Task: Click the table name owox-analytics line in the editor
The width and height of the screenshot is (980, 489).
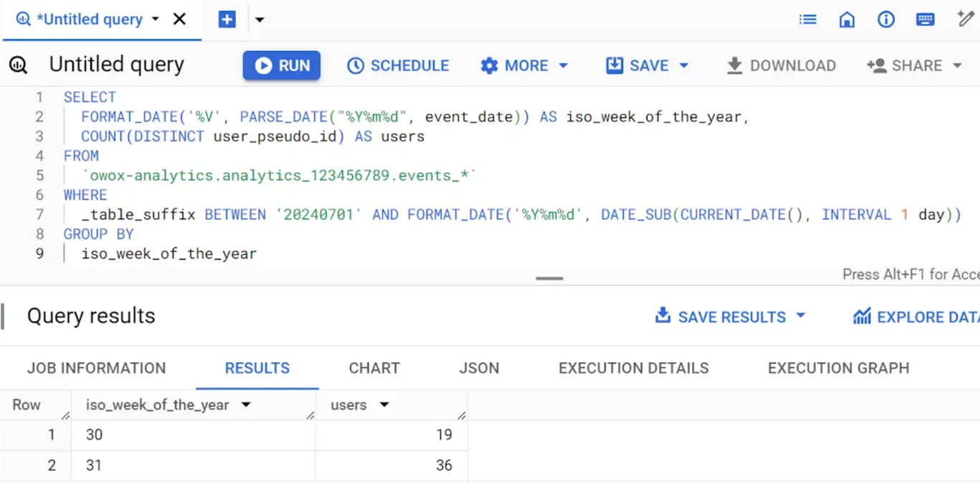Action: [x=279, y=175]
